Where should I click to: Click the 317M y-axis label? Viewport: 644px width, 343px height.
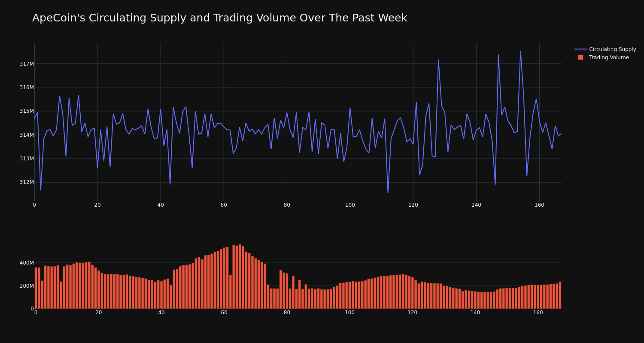(x=27, y=64)
